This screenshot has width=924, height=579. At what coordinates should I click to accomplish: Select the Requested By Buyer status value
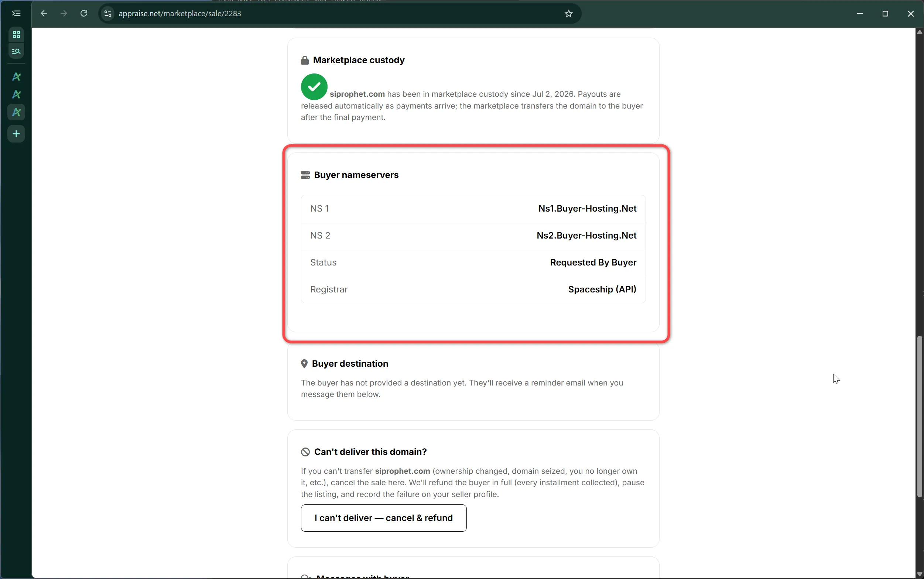[x=593, y=263]
